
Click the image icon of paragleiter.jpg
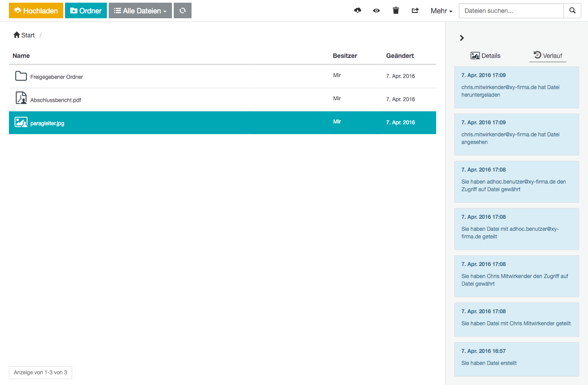[21, 122]
